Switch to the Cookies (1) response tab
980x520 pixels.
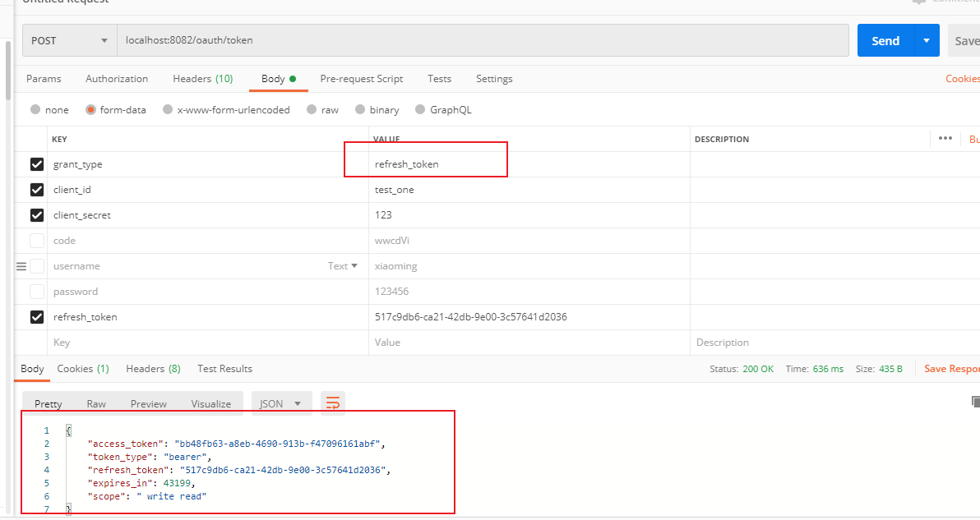click(82, 368)
